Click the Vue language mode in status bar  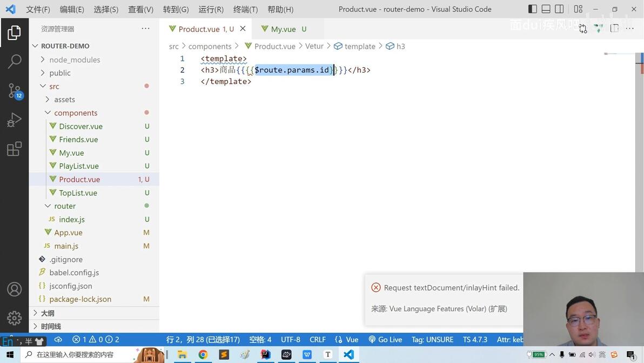[x=347, y=340]
